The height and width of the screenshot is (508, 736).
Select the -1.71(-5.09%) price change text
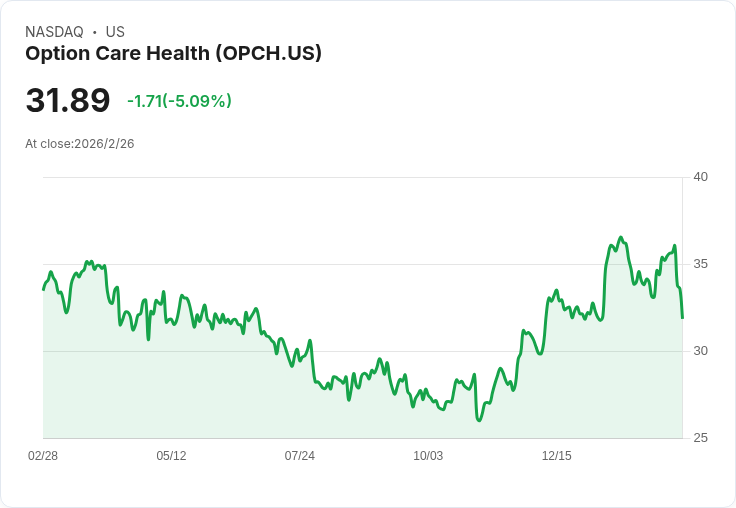coord(179,101)
